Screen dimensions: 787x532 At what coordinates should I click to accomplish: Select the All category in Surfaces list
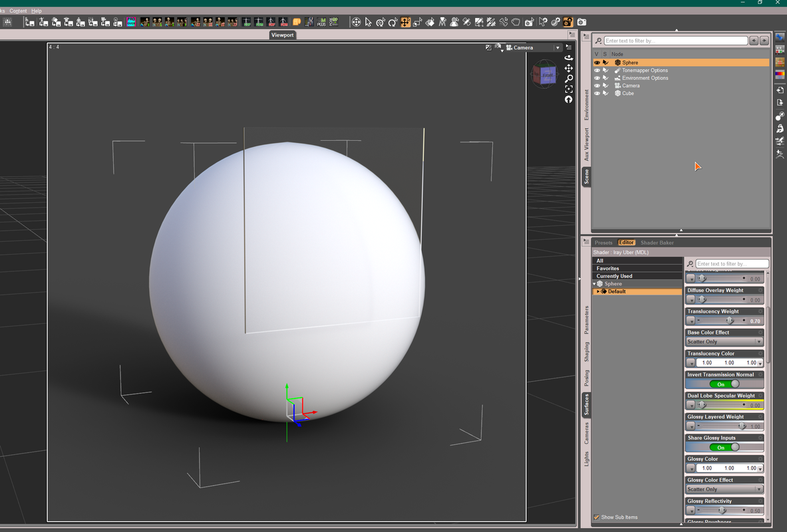[637, 261]
